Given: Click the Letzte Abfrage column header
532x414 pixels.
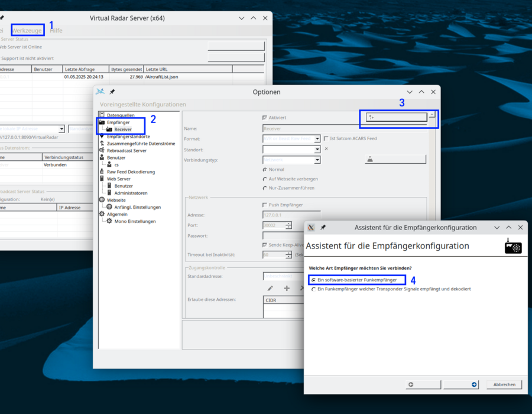Looking at the screenshot, I should (x=86, y=69).
